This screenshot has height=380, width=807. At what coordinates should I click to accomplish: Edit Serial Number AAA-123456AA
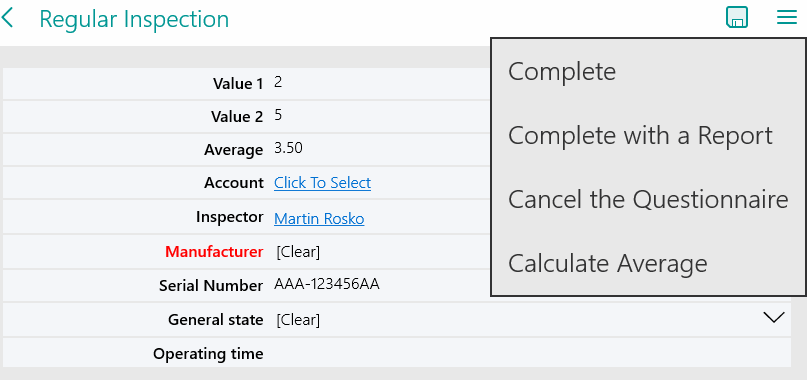327,284
